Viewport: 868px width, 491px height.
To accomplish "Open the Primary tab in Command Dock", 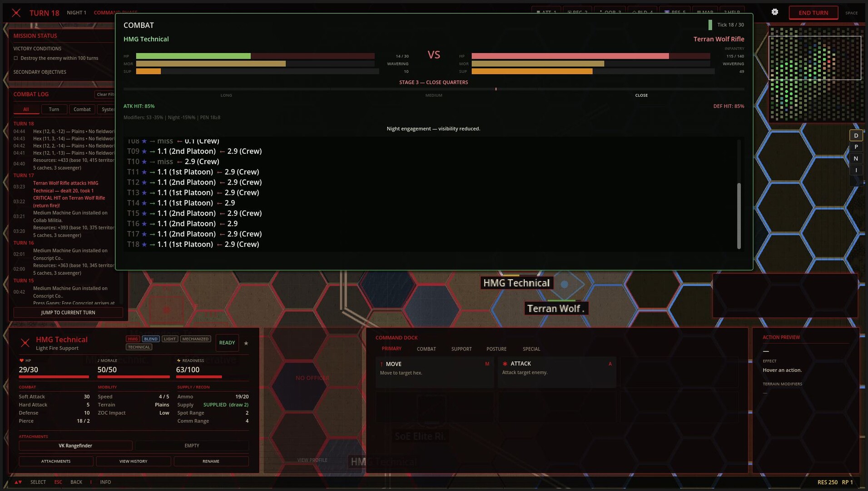I will tap(392, 349).
